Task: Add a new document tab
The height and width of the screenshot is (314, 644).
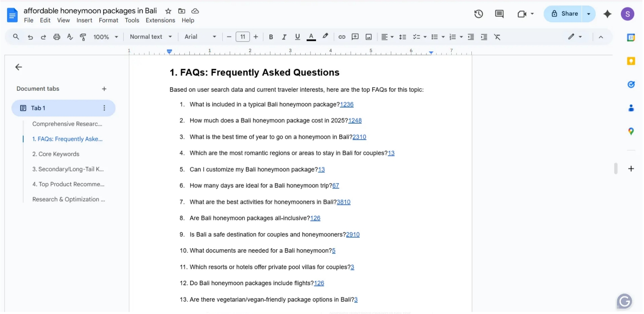Action: pyautogui.click(x=104, y=89)
